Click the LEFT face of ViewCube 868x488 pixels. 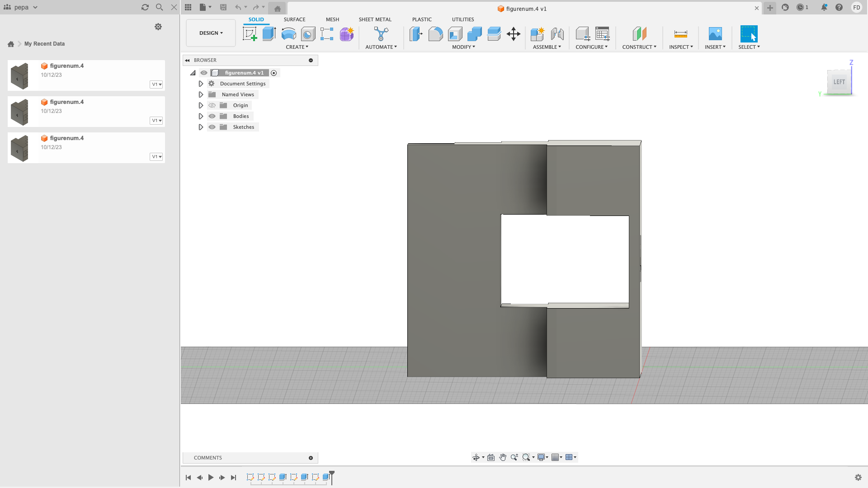(x=839, y=82)
